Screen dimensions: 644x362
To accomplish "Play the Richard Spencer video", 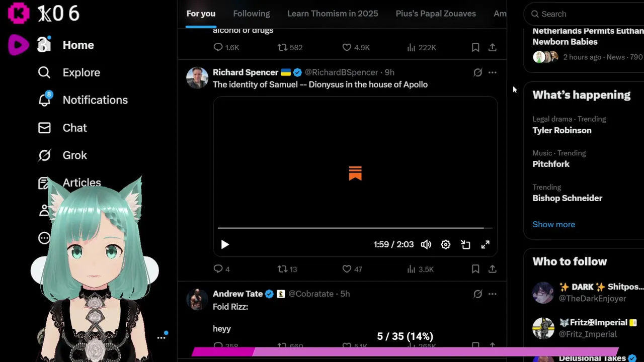I will [x=225, y=244].
